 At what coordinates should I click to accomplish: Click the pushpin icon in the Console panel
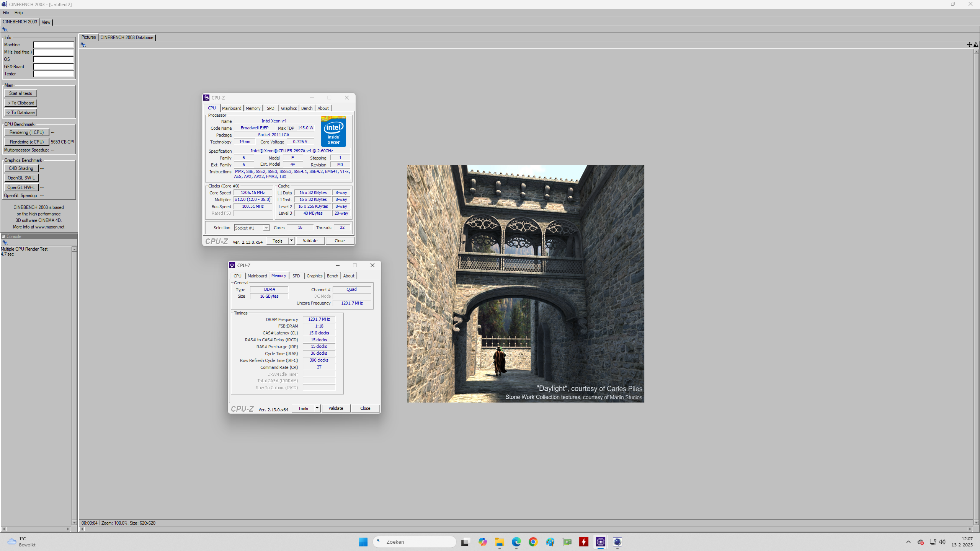point(5,243)
